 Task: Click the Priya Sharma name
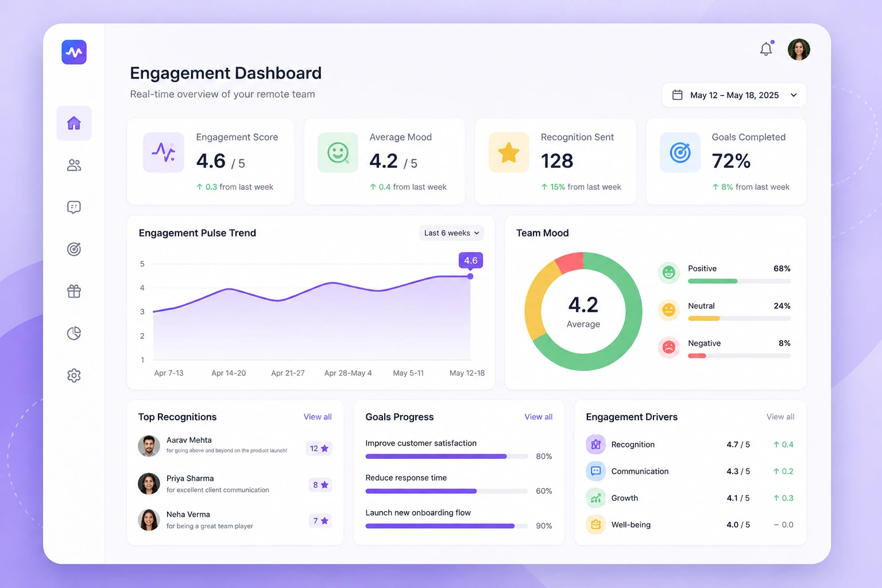pos(190,478)
